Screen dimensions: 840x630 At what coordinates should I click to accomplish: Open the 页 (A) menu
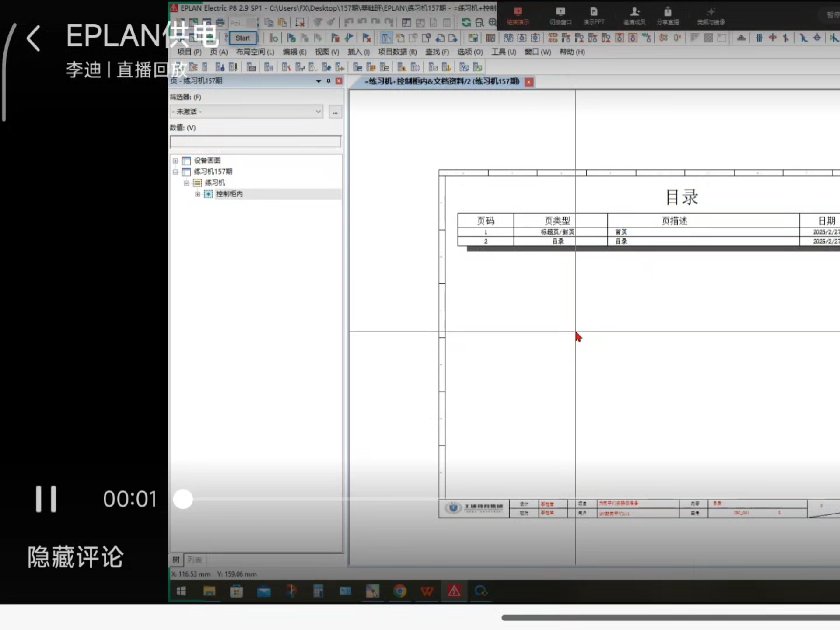(x=219, y=52)
